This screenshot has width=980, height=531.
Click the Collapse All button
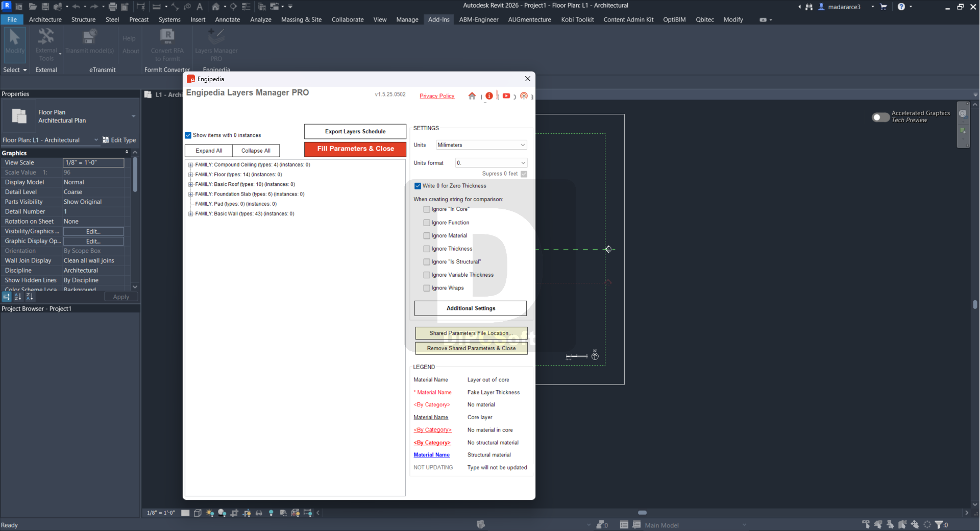(x=256, y=151)
